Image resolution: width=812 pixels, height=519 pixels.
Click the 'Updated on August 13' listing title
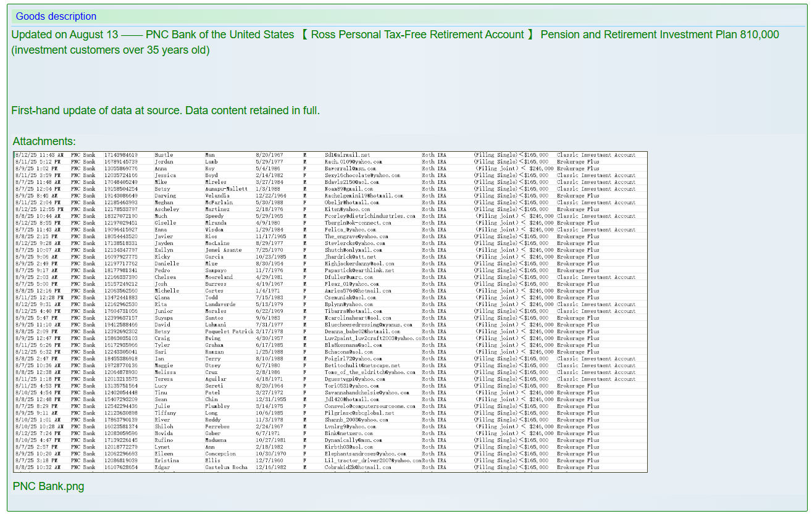pyautogui.click(x=64, y=35)
